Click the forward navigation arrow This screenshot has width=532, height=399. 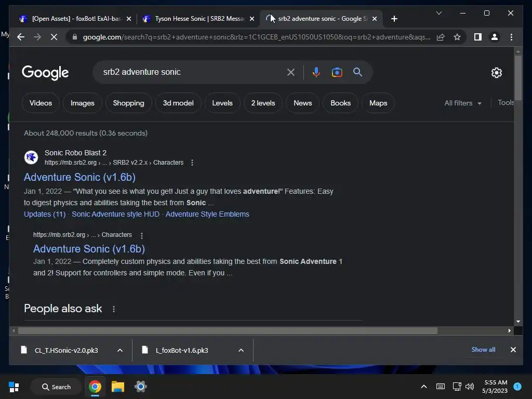(x=37, y=37)
